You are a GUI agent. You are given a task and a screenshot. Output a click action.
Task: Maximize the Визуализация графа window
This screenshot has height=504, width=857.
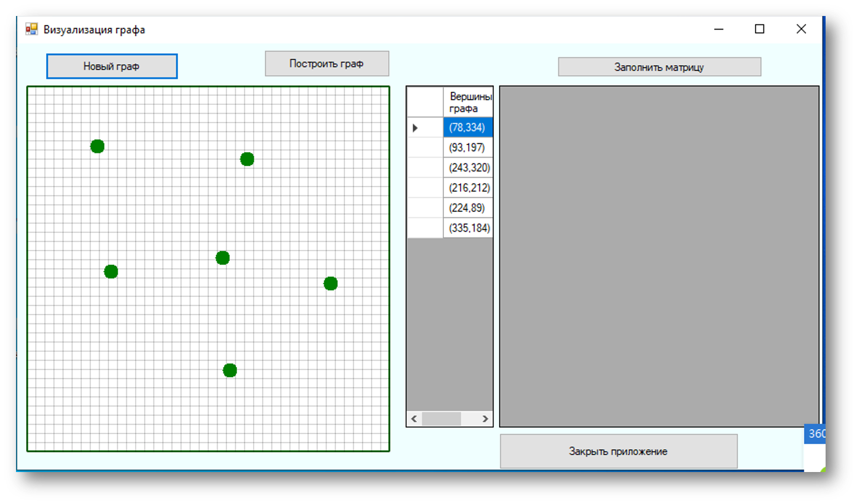click(759, 29)
